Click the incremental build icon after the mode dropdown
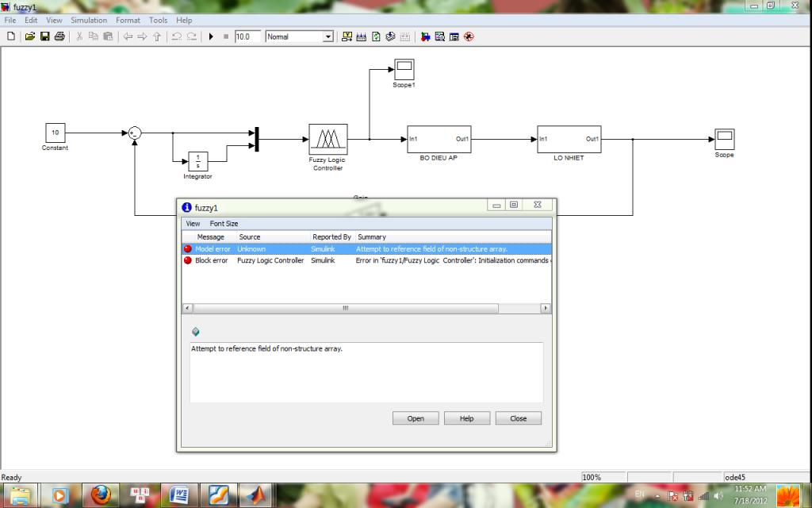812x508 pixels. 347,37
